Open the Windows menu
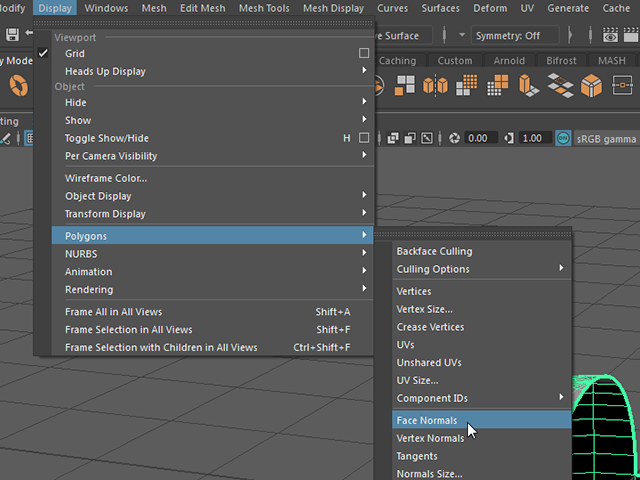The height and width of the screenshot is (480, 640). click(x=106, y=8)
